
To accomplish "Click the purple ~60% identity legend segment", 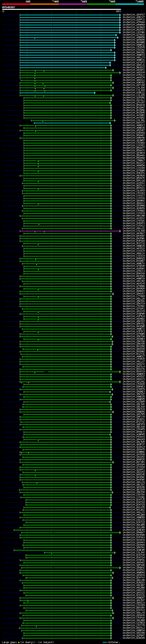I will coord(73,4).
